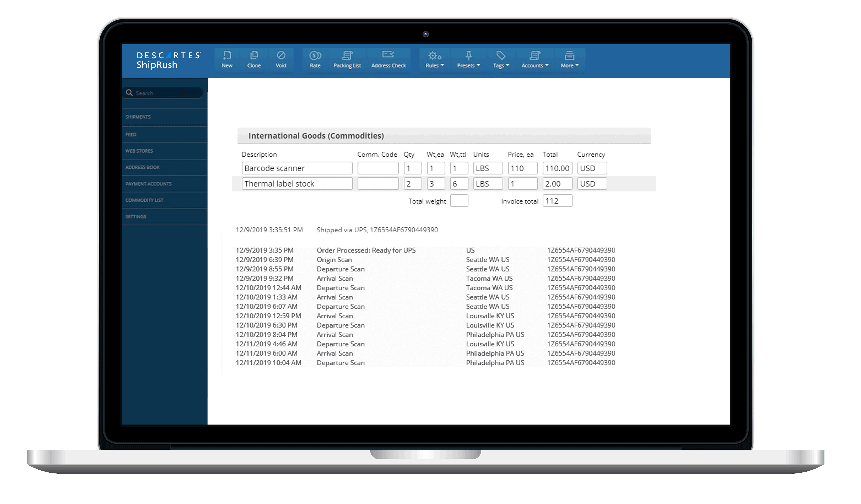861x504 pixels.
Task: Expand the Accounts dropdown
Action: [x=535, y=60]
